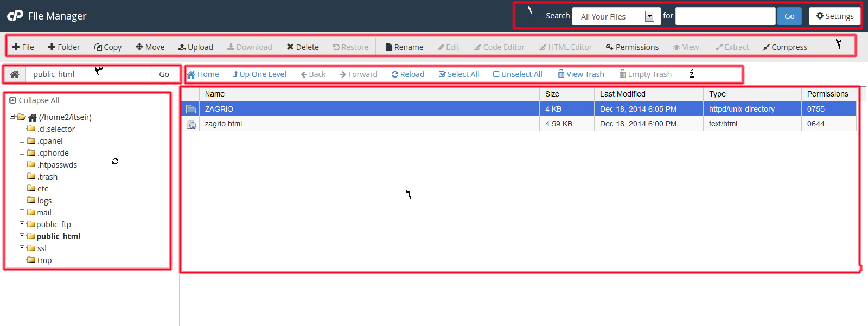Select tmp folder in tree
Screen dimensions: 868x326
(44, 260)
